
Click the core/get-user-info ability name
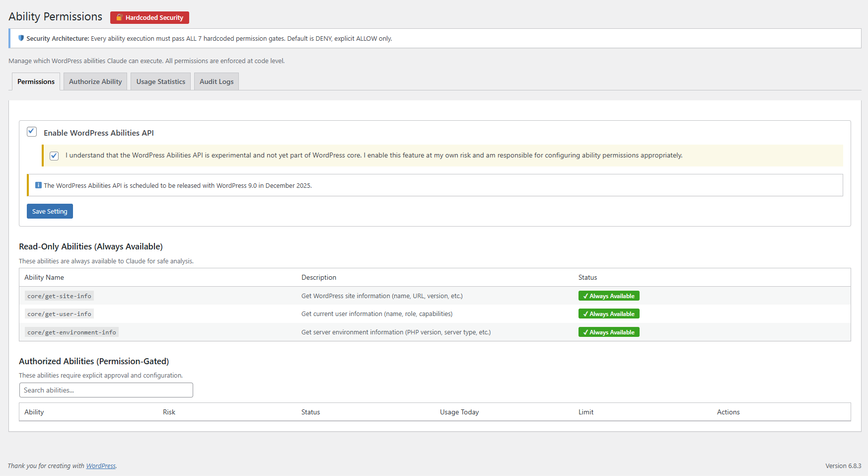click(x=59, y=314)
